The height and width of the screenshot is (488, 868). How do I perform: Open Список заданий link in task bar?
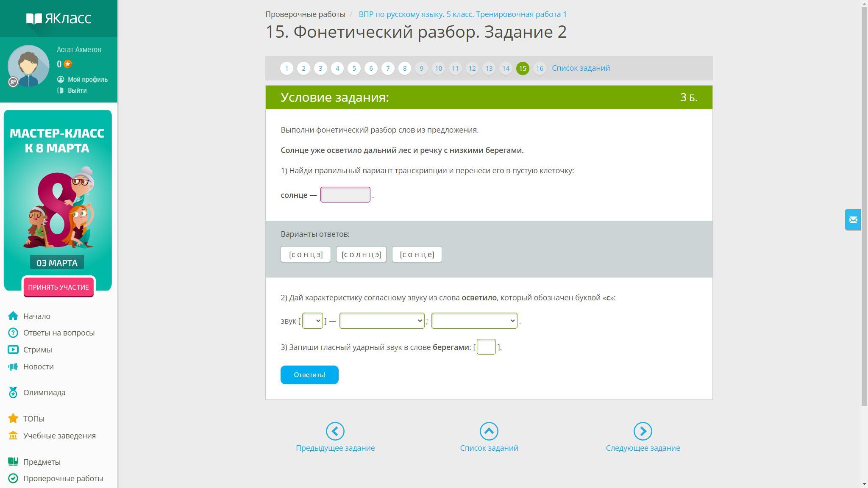coord(581,68)
